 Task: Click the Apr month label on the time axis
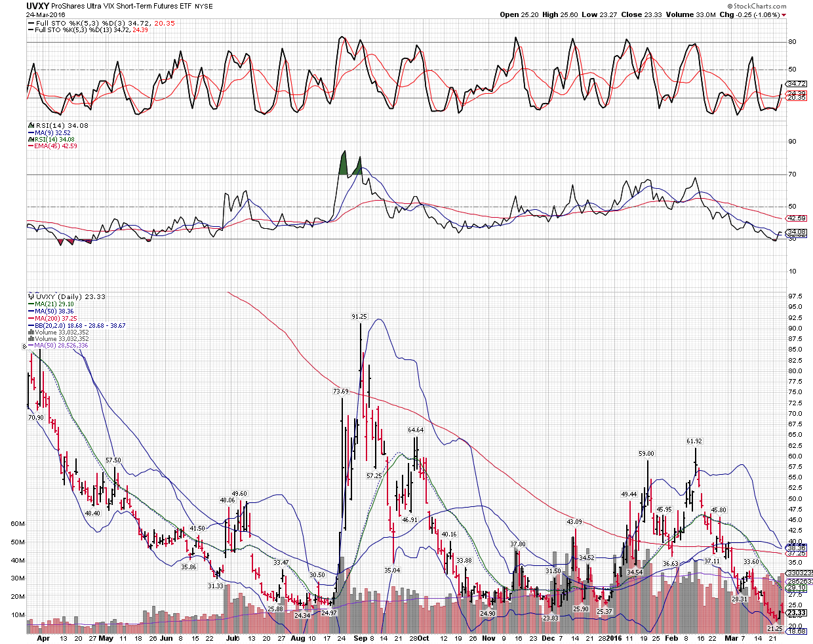pos(43,638)
